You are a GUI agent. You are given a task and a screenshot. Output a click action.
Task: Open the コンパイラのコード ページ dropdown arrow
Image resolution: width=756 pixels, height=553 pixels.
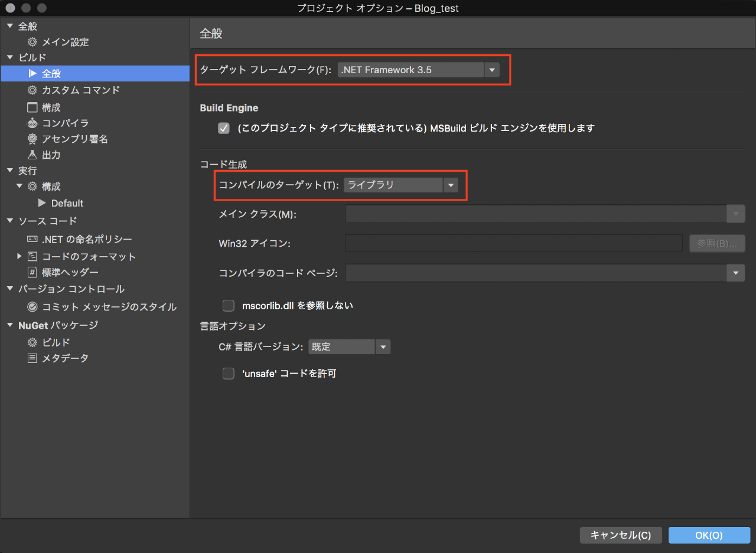[x=736, y=273]
